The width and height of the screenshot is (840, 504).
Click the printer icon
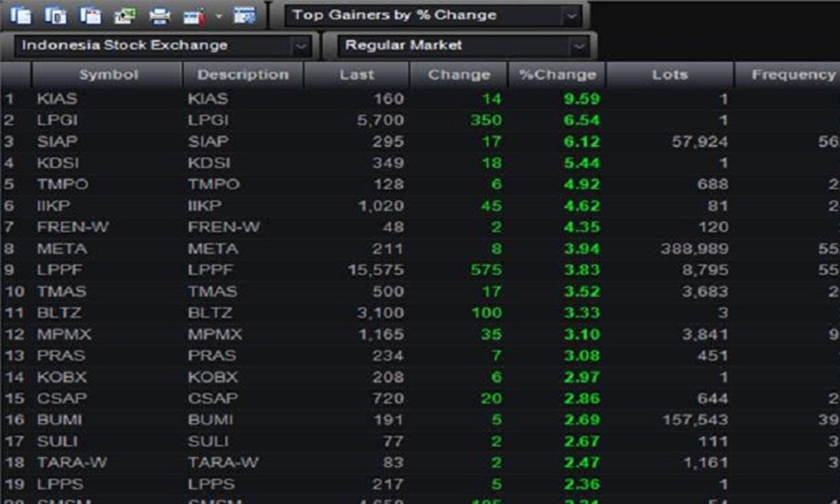point(160,15)
